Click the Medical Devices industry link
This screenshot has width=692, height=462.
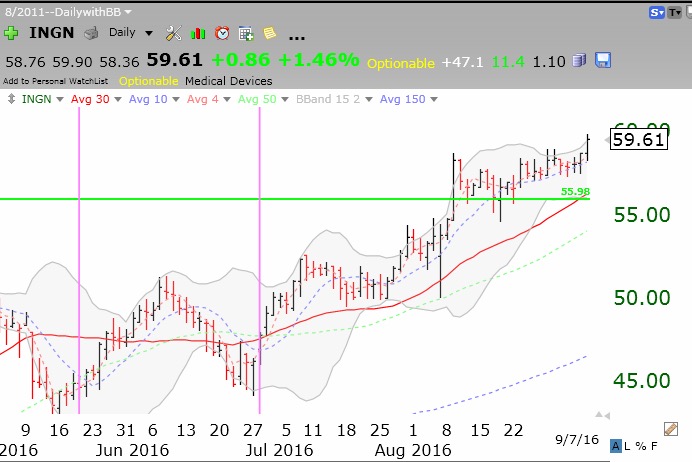(x=229, y=81)
